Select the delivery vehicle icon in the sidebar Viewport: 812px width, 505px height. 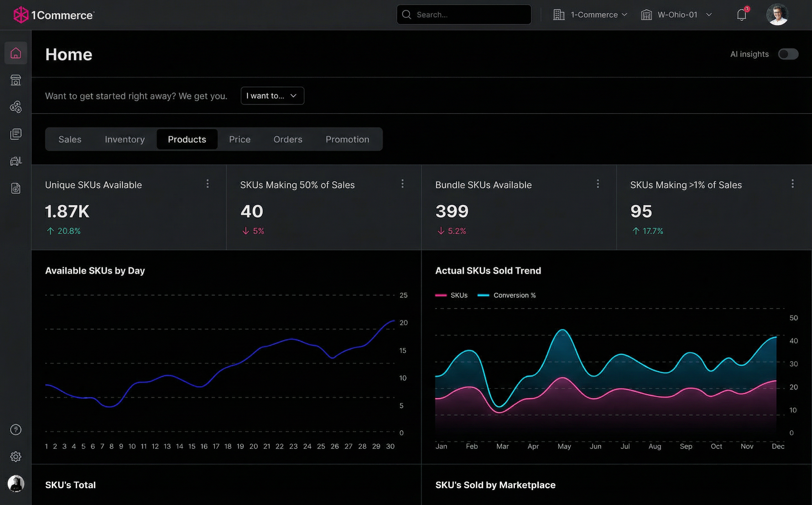[16, 161]
